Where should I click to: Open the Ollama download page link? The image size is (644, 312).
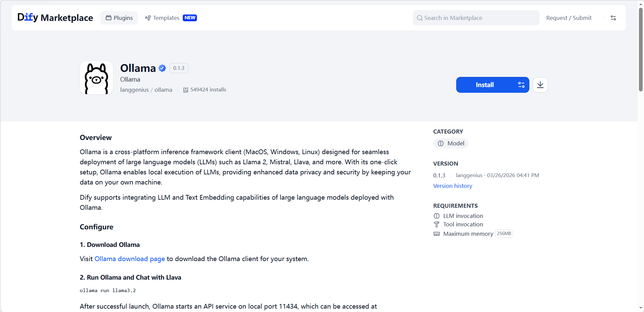(x=130, y=259)
